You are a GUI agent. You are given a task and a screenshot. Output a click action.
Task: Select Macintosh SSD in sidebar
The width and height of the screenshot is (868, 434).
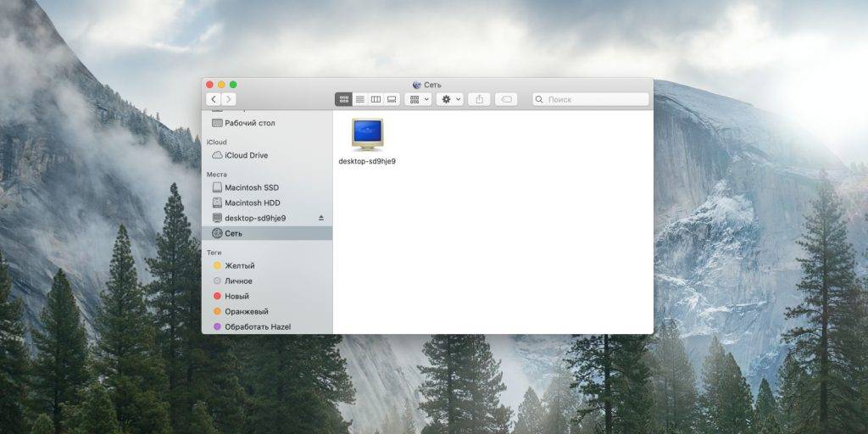coord(251,187)
